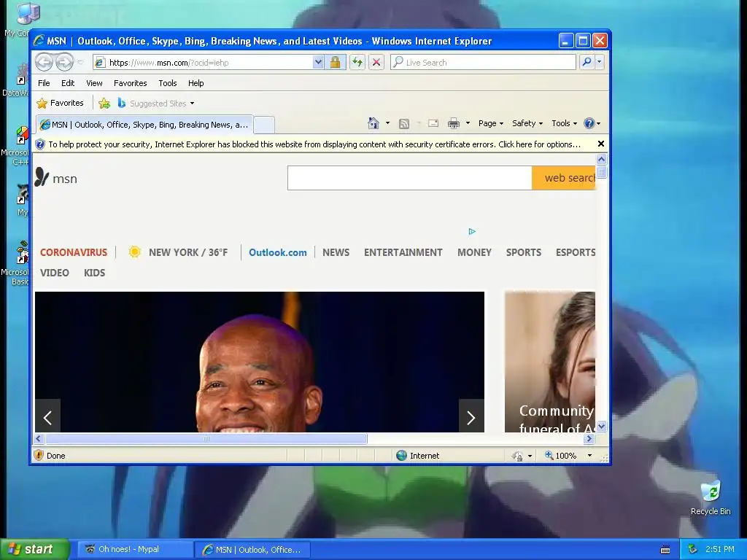Open the KIDS section link
The height and width of the screenshot is (560, 747).
[x=94, y=273]
